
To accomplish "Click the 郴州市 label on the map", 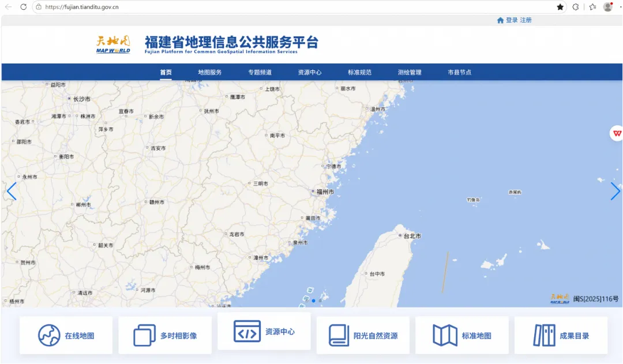I will click(x=84, y=205).
